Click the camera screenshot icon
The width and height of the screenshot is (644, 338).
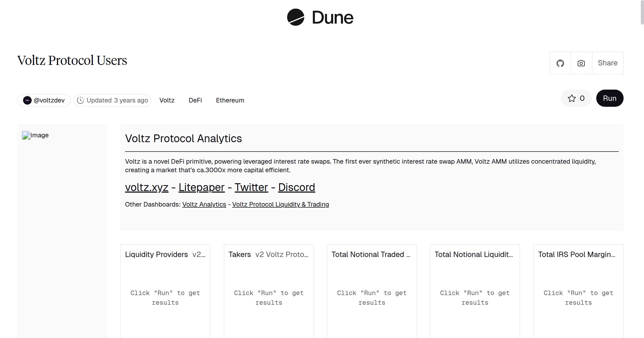(581, 63)
